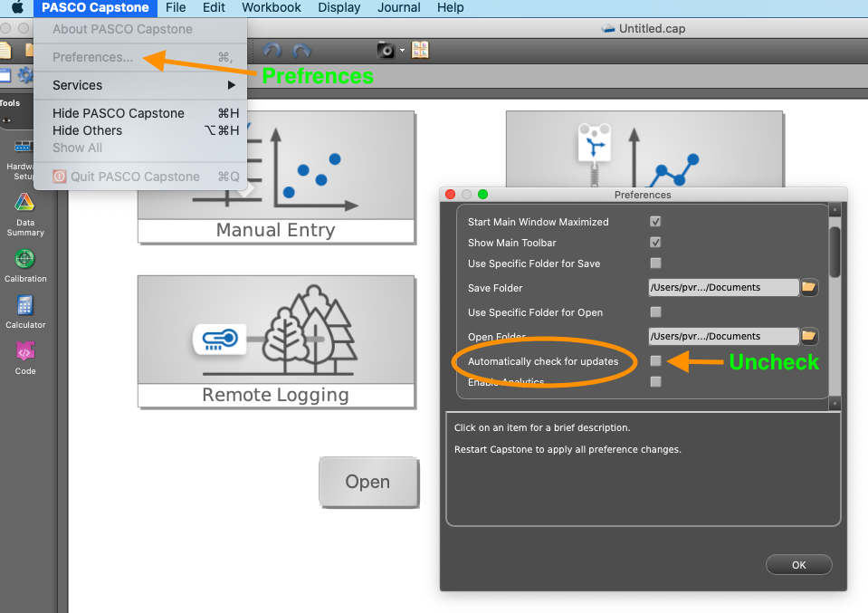Click the 'Save Folder' label
This screenshot has height=613, width=868.
click(x=495, y=288)
